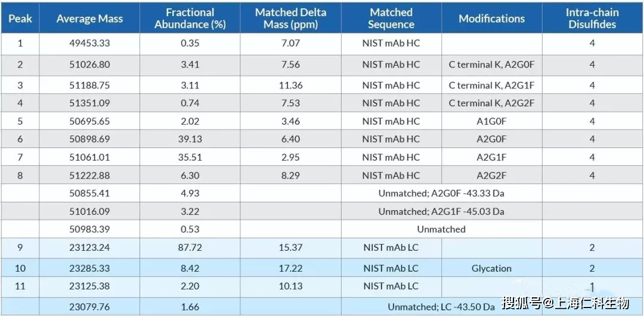Select the Unmatched; A2G0F -43.33 Da cell
Image resolution: width=644 pixels, height=317 pixels.
441,193
